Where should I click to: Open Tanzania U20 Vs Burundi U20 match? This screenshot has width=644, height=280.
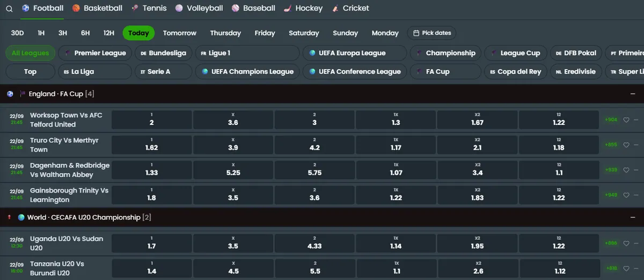point(57,268)
